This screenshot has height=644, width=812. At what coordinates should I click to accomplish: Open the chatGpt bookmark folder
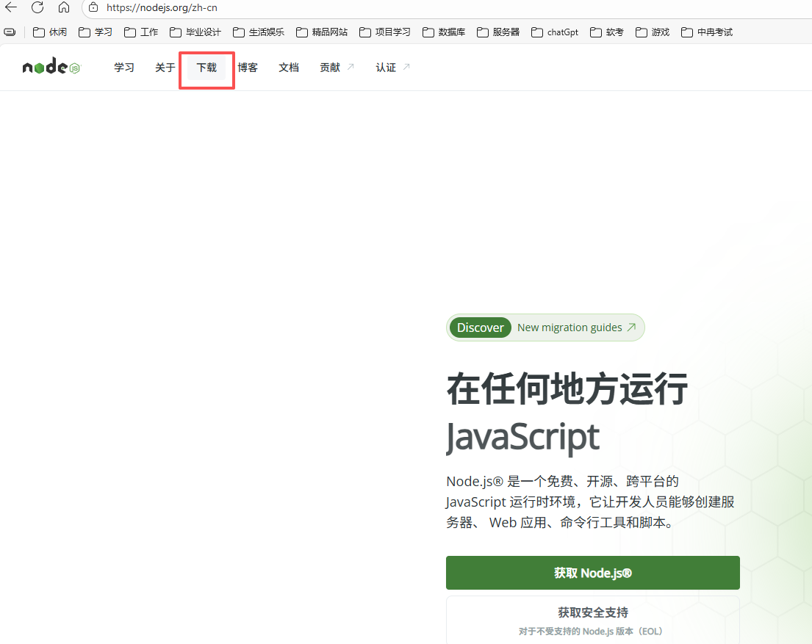tap(555, 32)
